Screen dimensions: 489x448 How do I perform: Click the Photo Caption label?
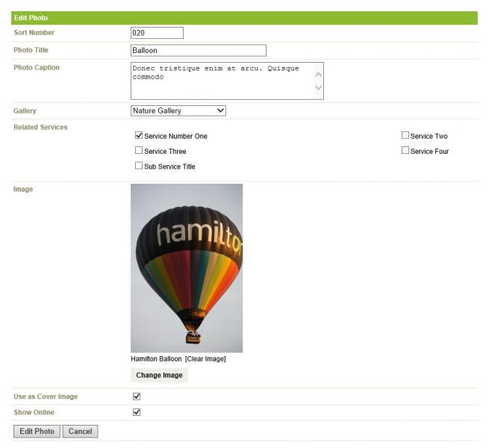point(37,67)
